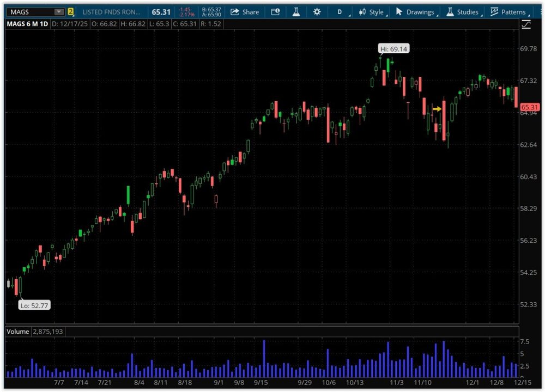The height and width of the screenshot is (392, 545).
Task: Click the Share button
Action: (x=245, y=12)
